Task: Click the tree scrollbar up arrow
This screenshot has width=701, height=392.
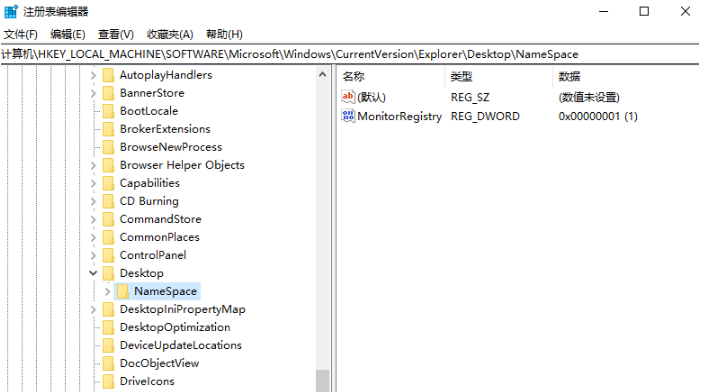Action: [323, 75]
